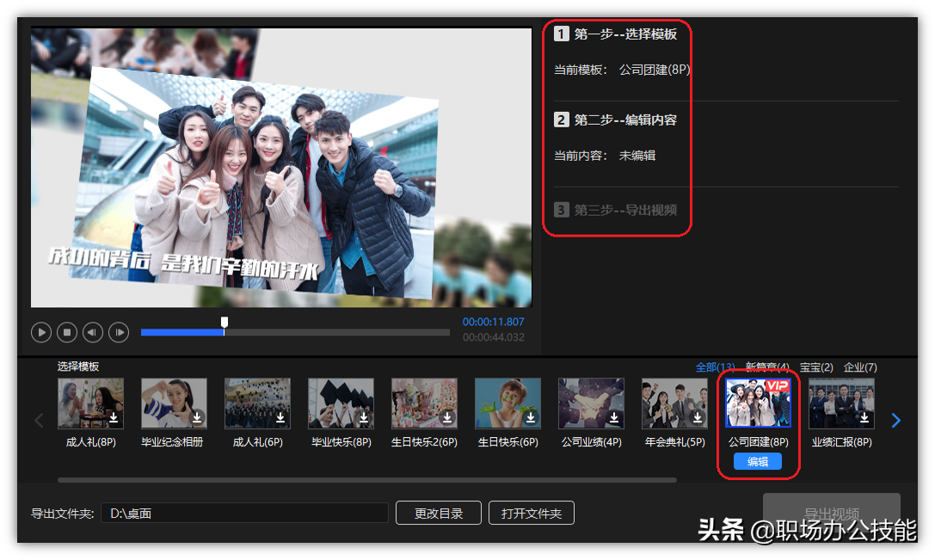Download the 毕业纪念相册 template
This screenshot has width=935, height=560.
coord(197,418)
